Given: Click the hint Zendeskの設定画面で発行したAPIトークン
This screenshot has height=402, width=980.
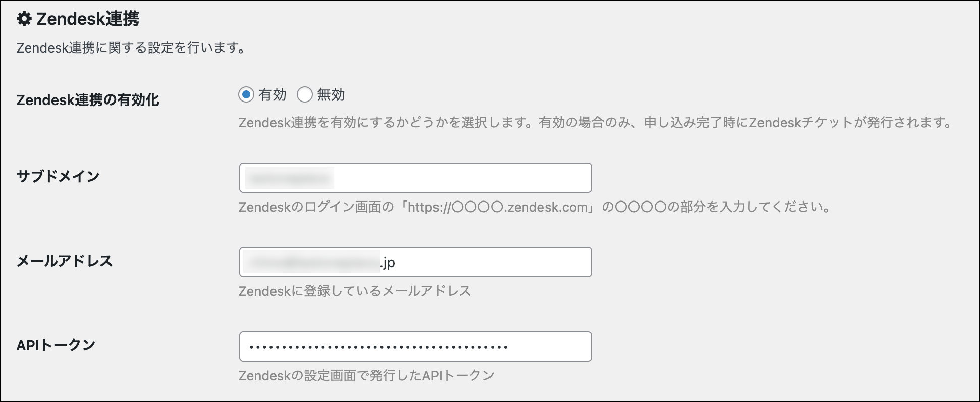Looking at the screenshot, I should click(366, 376).
